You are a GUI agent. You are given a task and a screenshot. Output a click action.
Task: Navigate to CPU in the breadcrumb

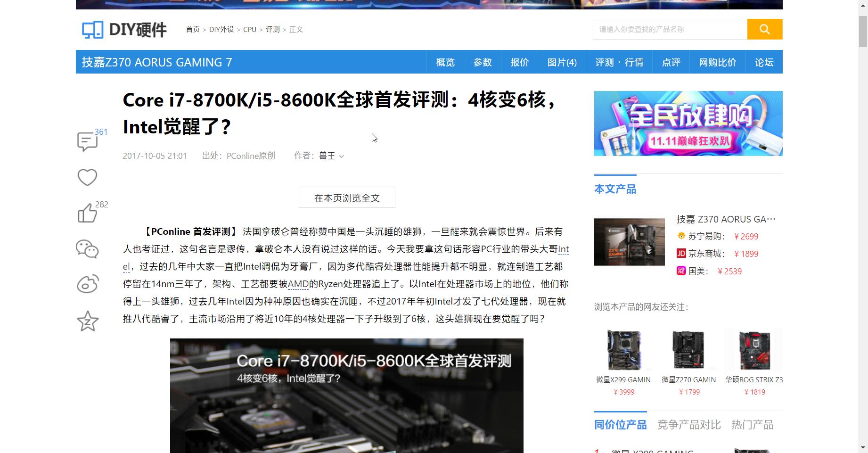pos(249,29)
